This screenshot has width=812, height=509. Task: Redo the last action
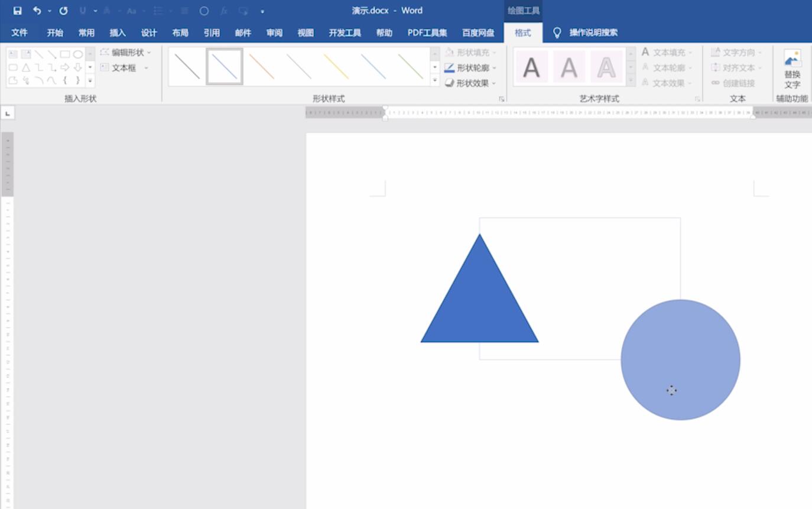[63, 11]
